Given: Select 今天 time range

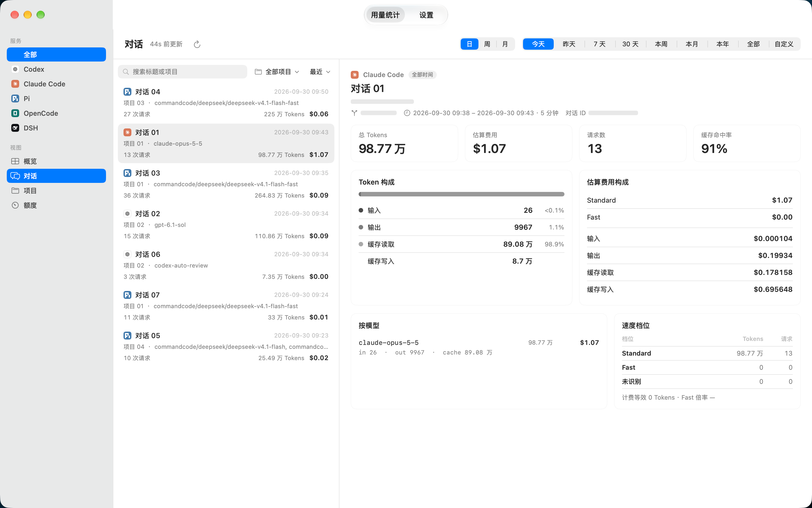Looking at the screenshot, I should coord(538,44).
